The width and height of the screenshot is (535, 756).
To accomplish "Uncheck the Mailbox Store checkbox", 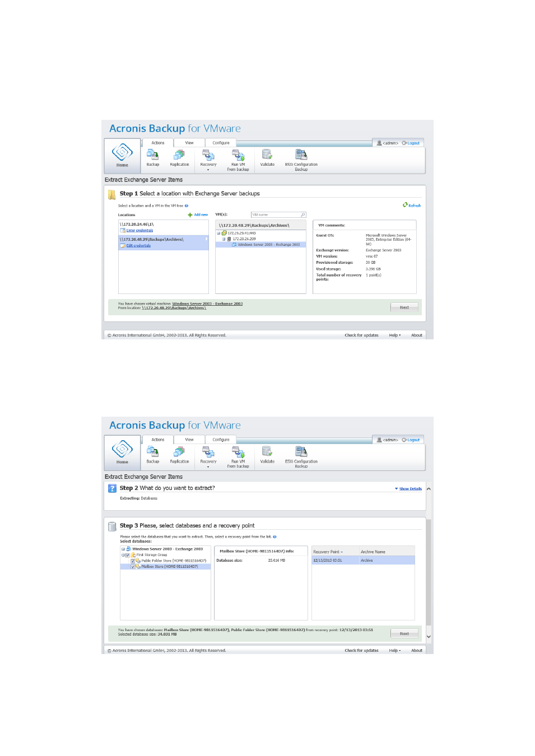I will 133,567.
